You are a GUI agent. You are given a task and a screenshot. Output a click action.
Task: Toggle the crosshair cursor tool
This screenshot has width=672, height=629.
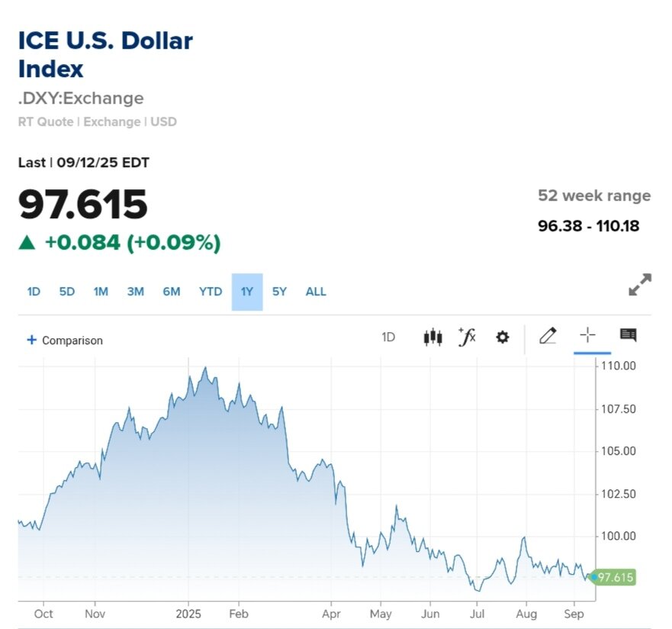click(x=587, y=335)
